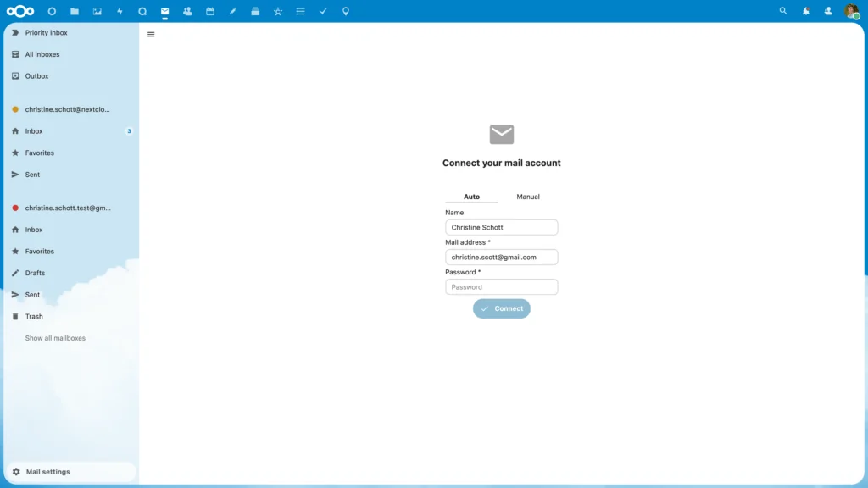Open the notifications bell
Screen dimensions: 868x488
point(806,11)
